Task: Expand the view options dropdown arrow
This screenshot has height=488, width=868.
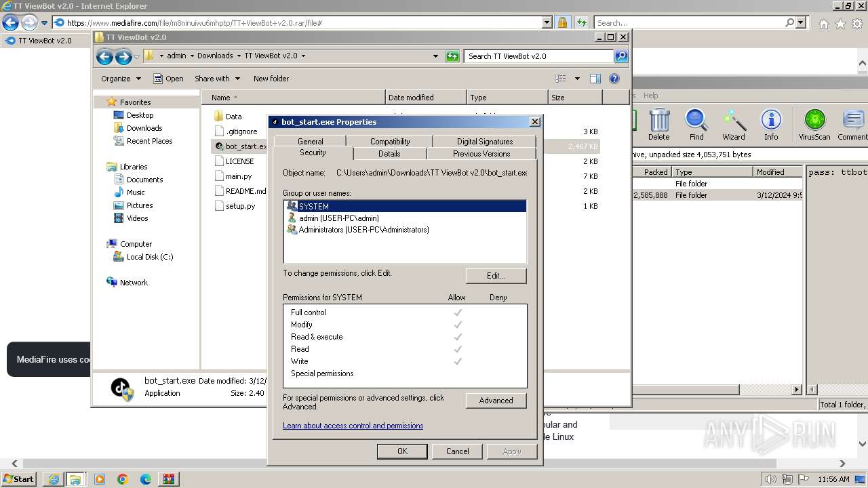Action: click(577, 79)
